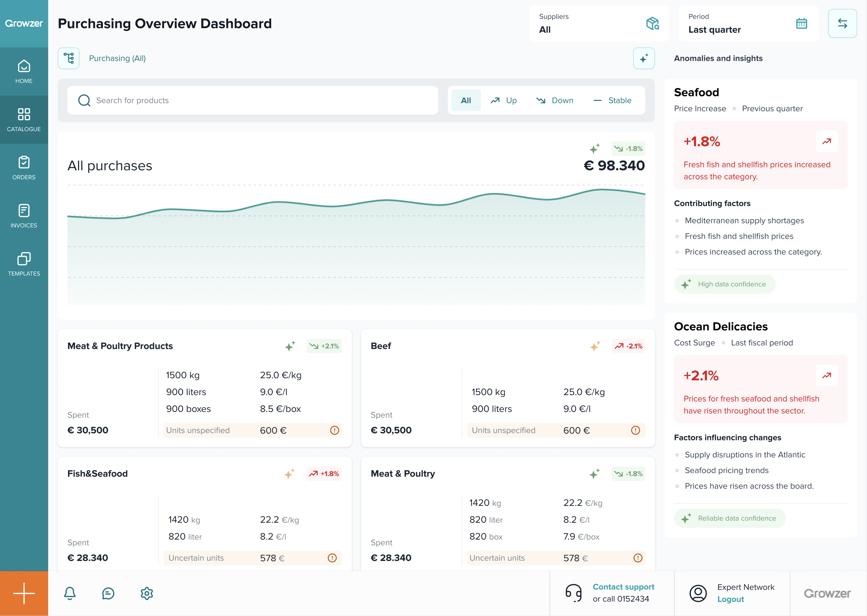Click the Growzer logo in the sidebar

coord(24,23)
